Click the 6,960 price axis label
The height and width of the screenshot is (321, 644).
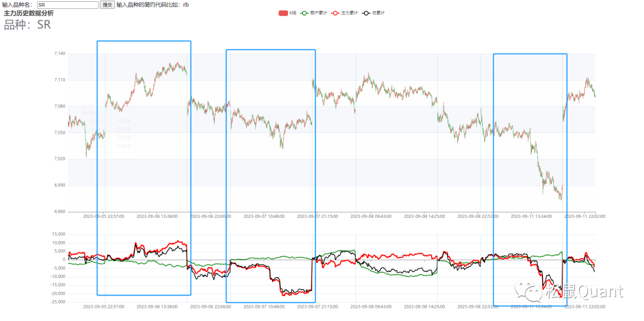pyautogui.click(x=59, y=212)
